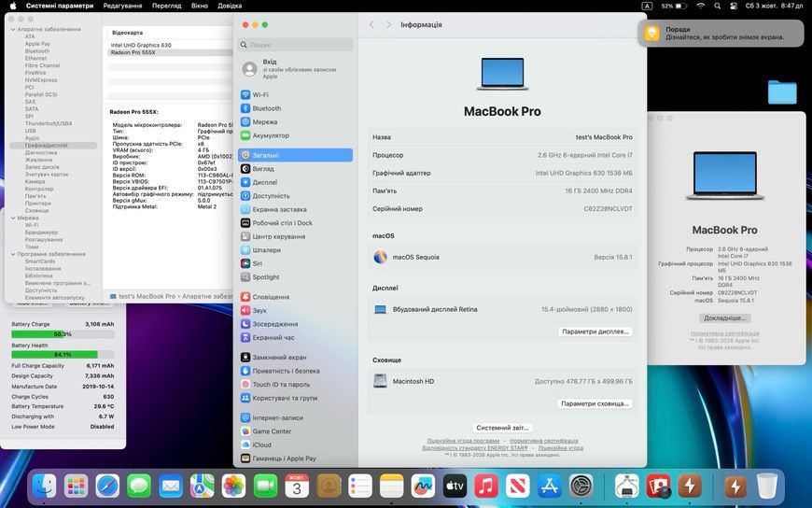
Task: Select Шпалери in the sidebar
Action: coord(295,250)
